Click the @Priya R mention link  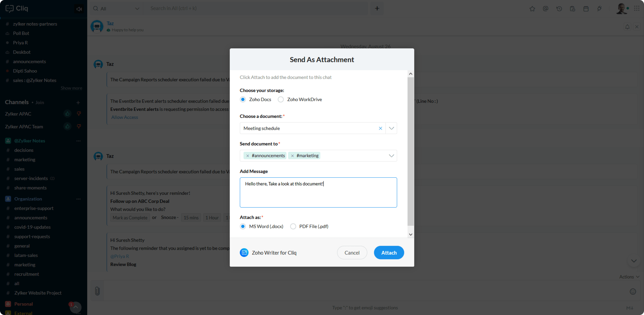click(x=120, y=256)
